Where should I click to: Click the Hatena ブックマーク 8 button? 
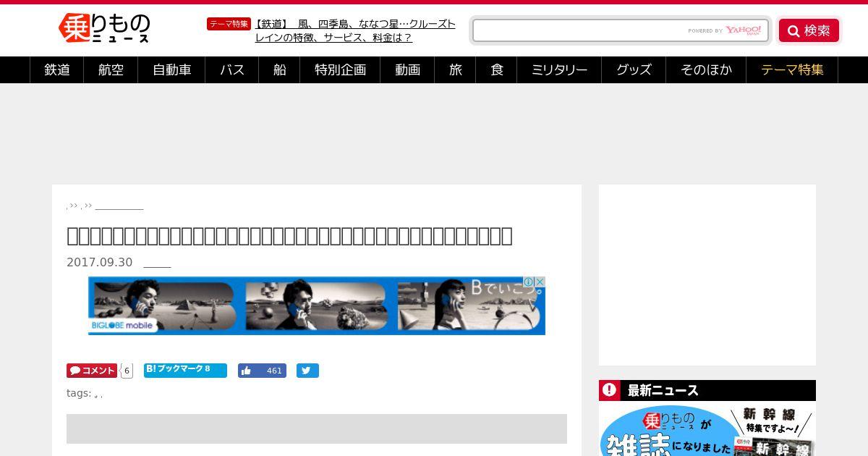pyautogui.click(x=185, y=370)
